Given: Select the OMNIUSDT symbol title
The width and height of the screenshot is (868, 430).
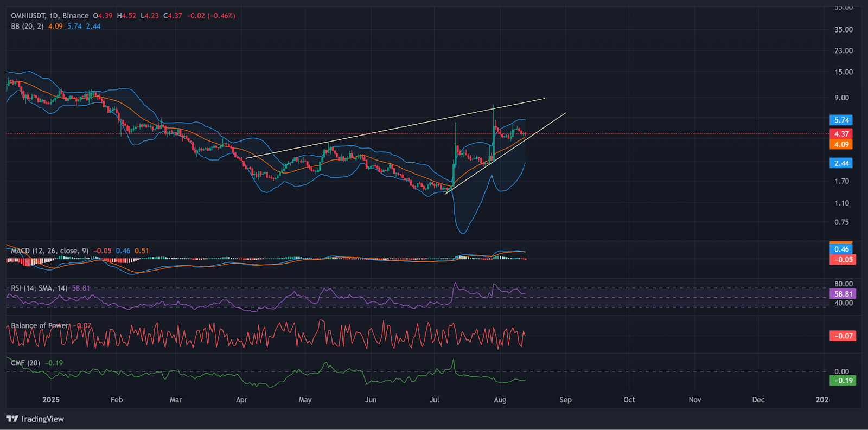Looking at the screenshot, I should [28, 16].
